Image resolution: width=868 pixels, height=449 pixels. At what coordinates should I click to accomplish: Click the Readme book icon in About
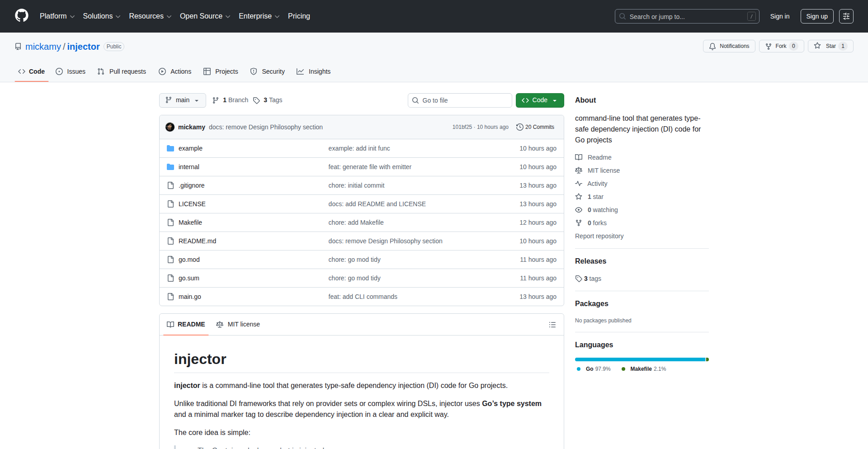click(x=579, y=157)
